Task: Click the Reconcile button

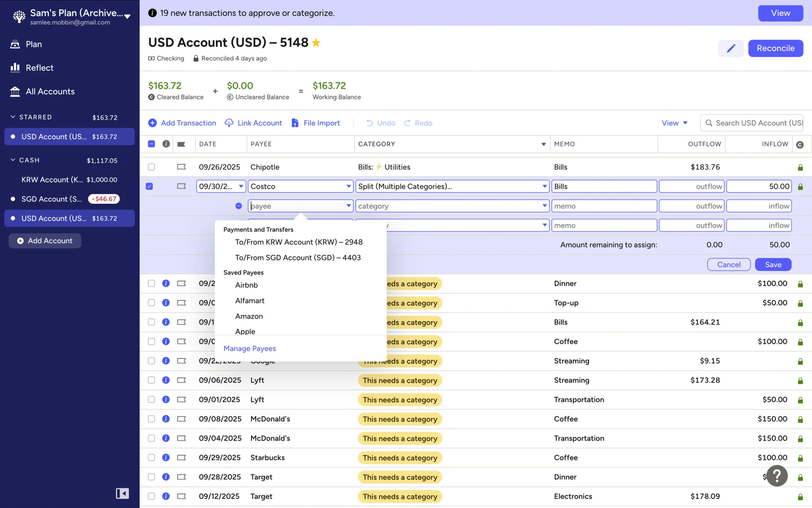Action: [775, 48]
